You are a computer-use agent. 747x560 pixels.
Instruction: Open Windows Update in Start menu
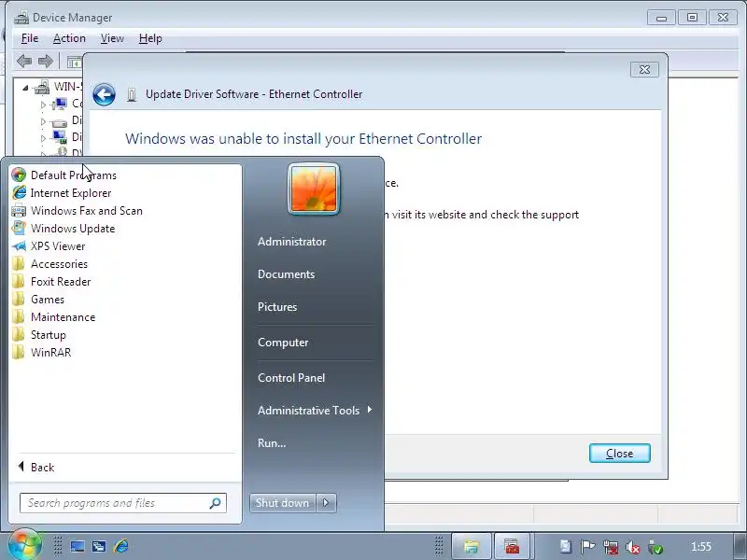coord(73,228)
